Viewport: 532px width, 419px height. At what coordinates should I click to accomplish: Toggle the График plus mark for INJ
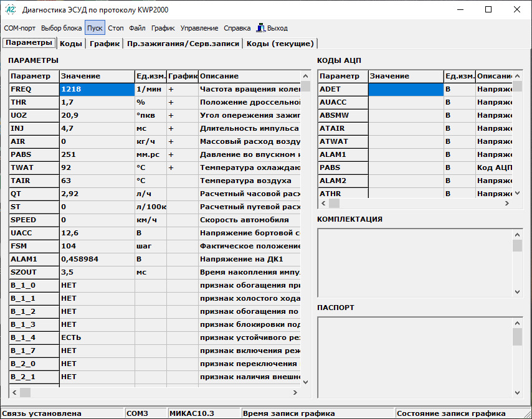[x=171, y=128]
